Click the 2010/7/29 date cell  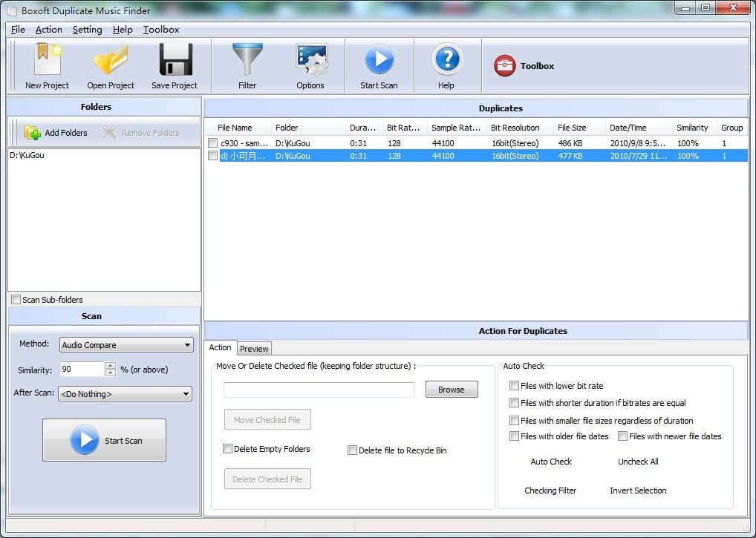point(639,156)
